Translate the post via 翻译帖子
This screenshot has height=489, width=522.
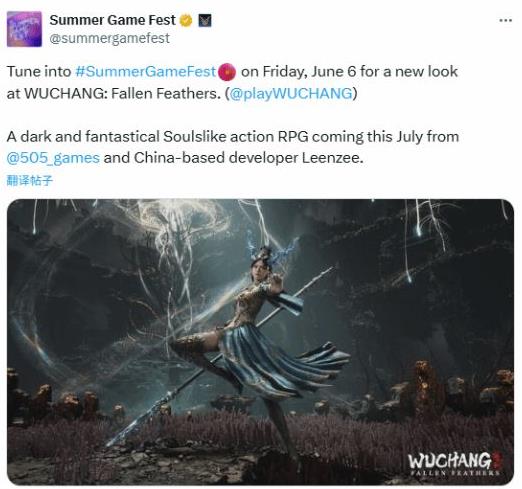point(30,180)
